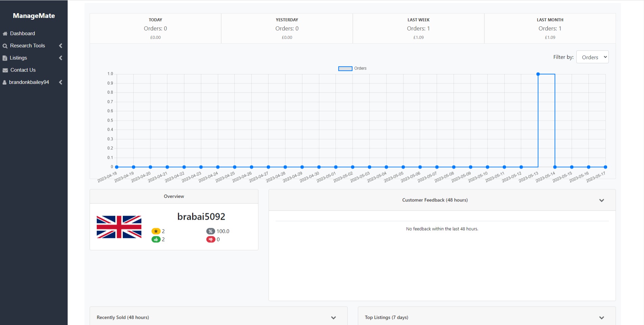
Task: Open the Filter by Orders dropdown
Action: coord(592,57)
